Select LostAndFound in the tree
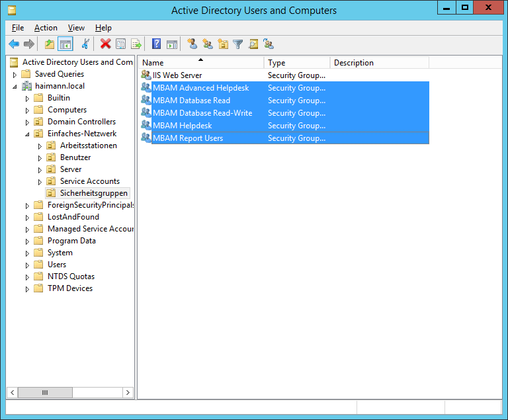 73,217
